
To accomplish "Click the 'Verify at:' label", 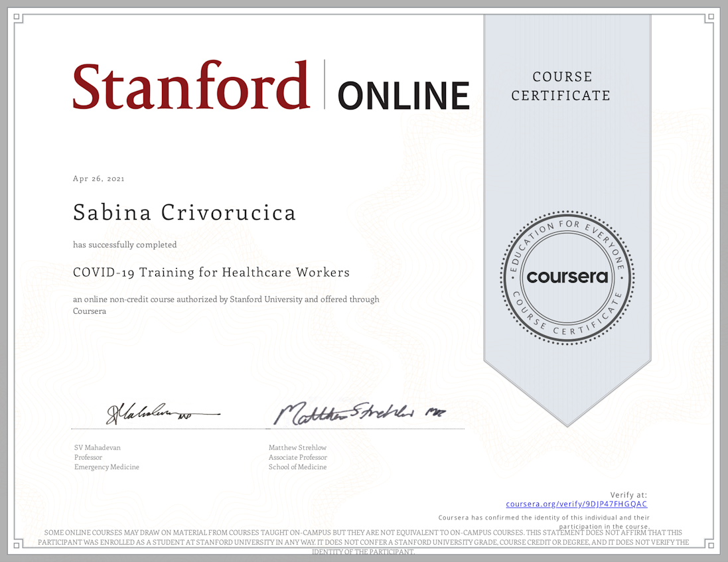I will point(628,495).
